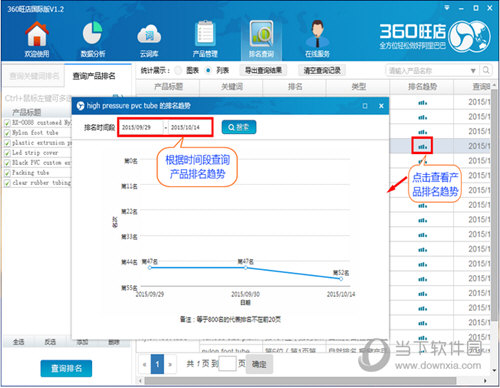Select the 图表 display radio button
The width and height of the screenshot is (500, 388).
coord(179,70)
